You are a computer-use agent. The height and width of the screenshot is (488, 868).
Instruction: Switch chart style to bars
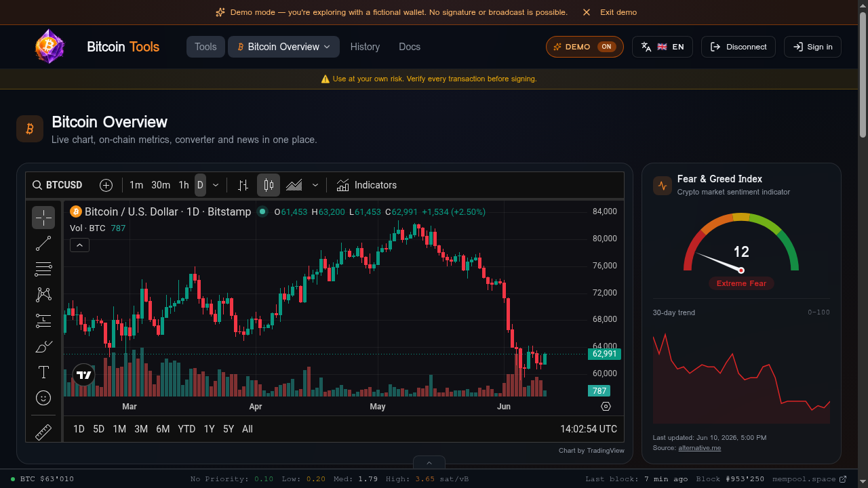point(243,185)
